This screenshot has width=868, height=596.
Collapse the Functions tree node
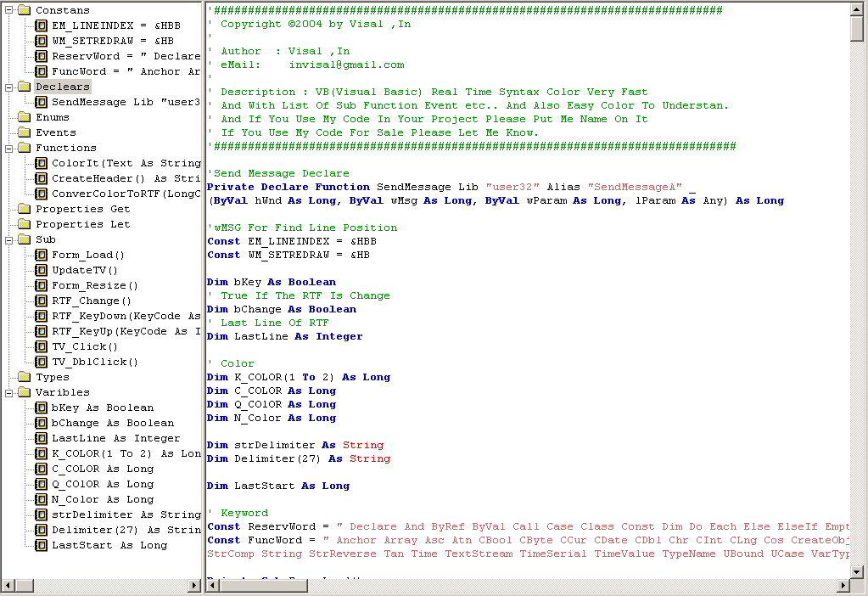click(x=8, y=148)
